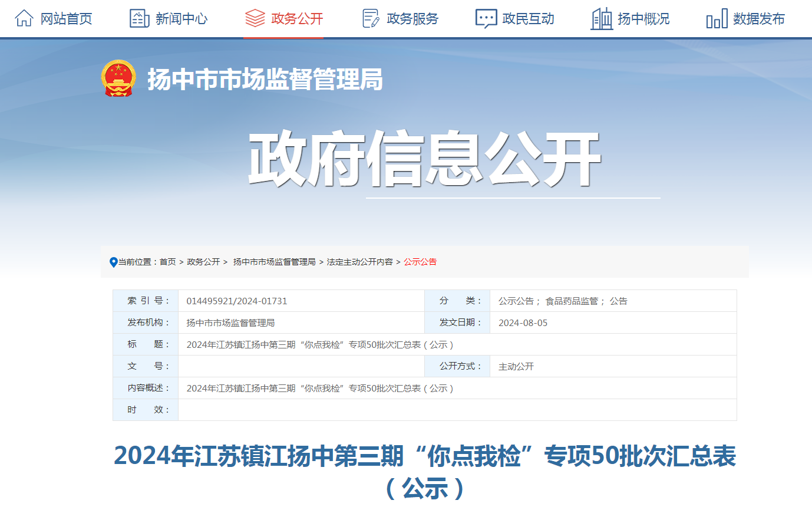Open the 数据发布 menu item
812x510 pixels.
759,19
